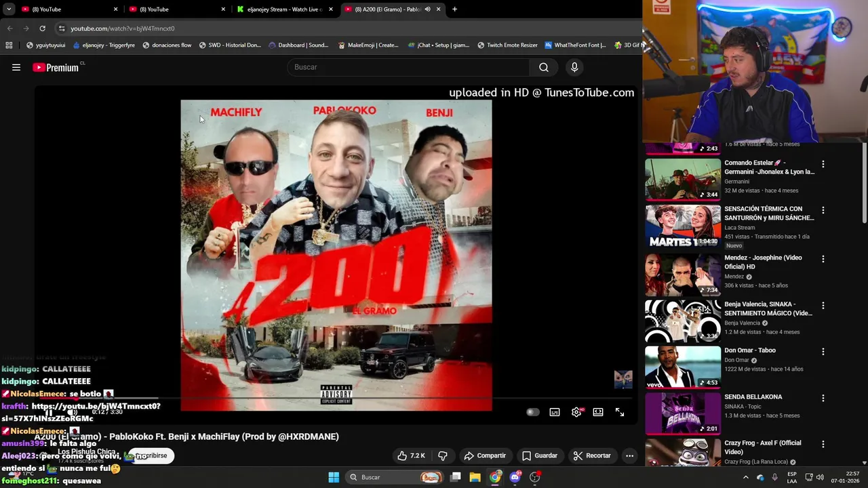The width and height of the screenshot is (868, 488).
Task: Open donaciones flow bookmark
Action: point(167,45)
